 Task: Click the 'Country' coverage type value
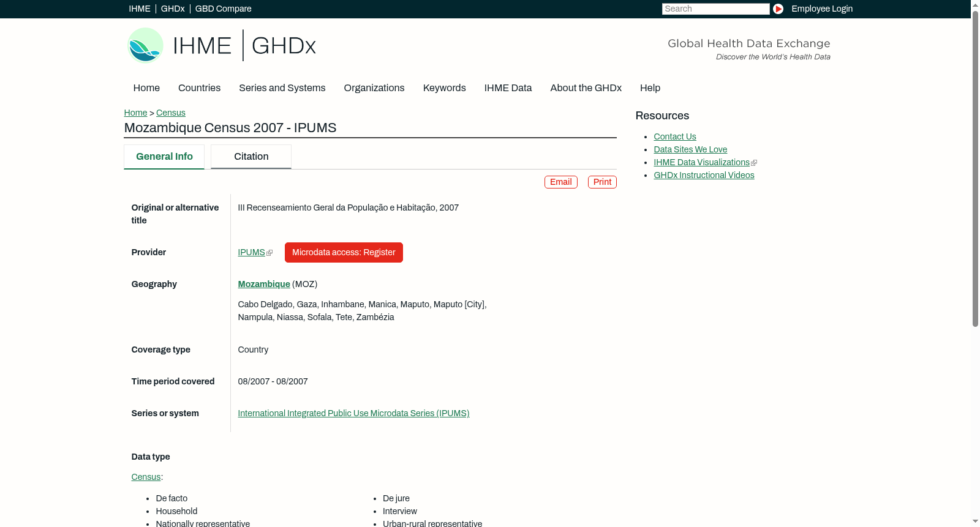click(x=253, y=349)
